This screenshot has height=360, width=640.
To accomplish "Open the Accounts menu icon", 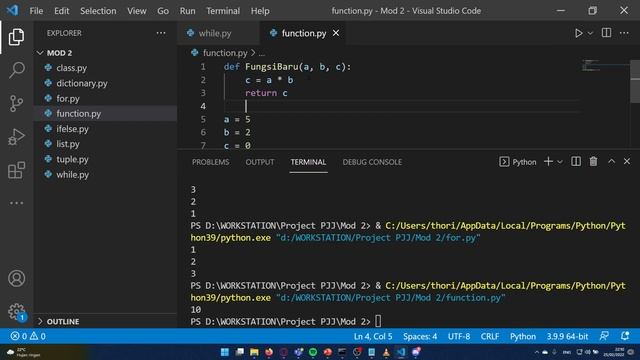I will [16, 278].
